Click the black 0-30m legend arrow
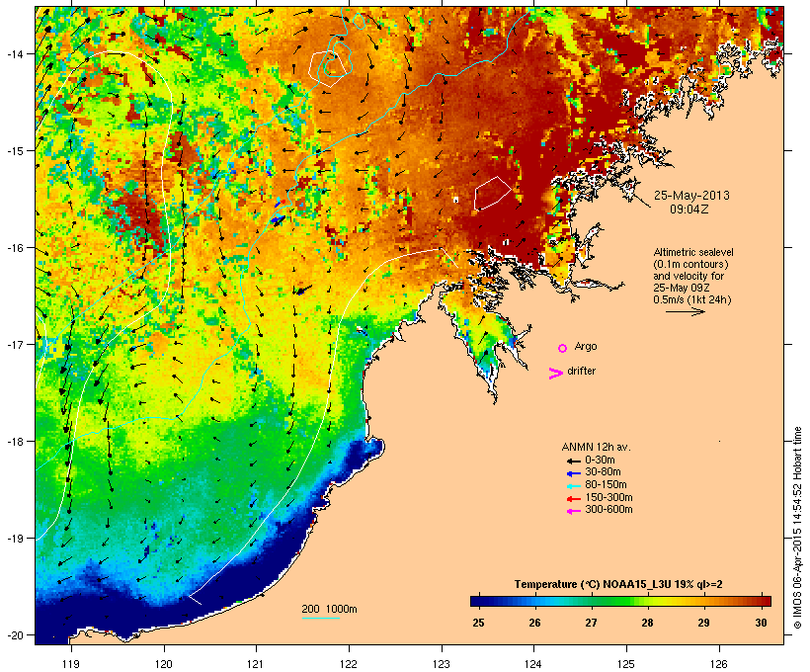810x672 pixels. coord(573,461)
